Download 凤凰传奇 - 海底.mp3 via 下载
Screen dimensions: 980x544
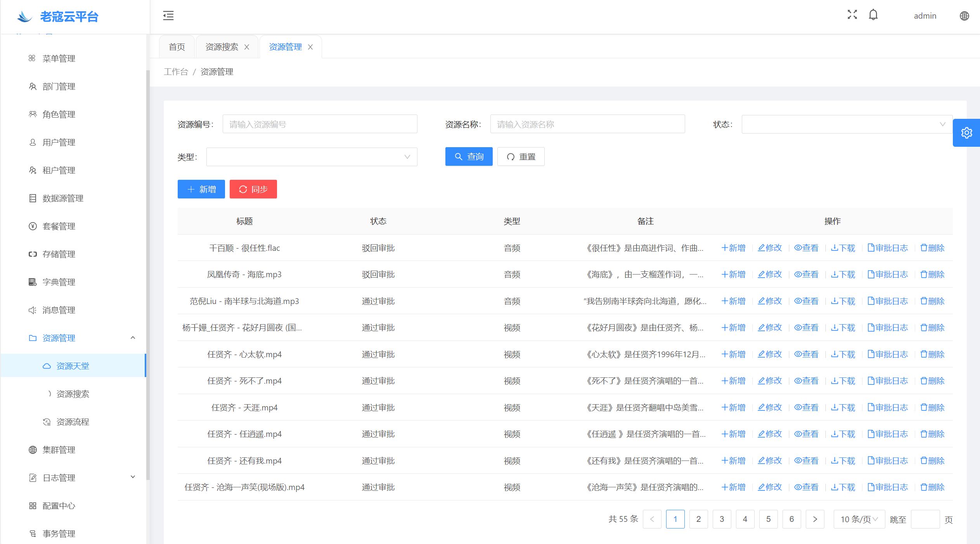click(x=843, y=275)
